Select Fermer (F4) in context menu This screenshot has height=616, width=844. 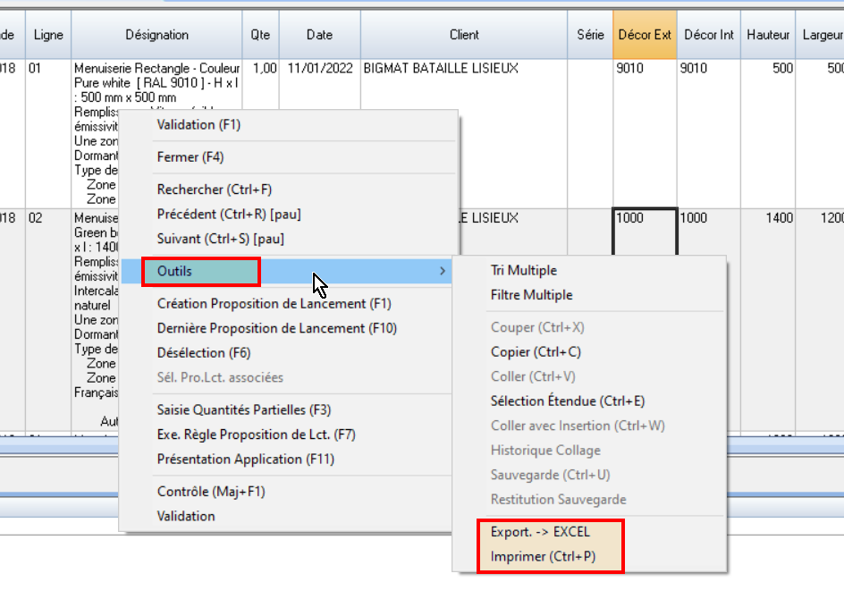click(x=190, y=157)
